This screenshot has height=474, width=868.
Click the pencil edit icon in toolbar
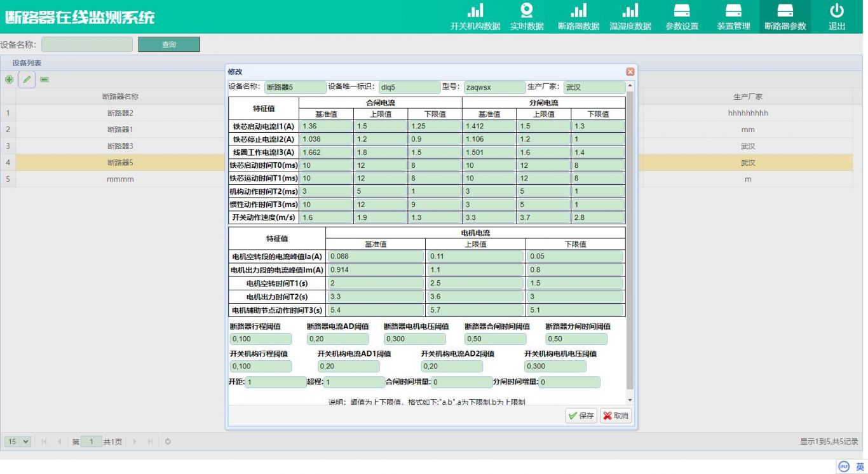(27, 79)
